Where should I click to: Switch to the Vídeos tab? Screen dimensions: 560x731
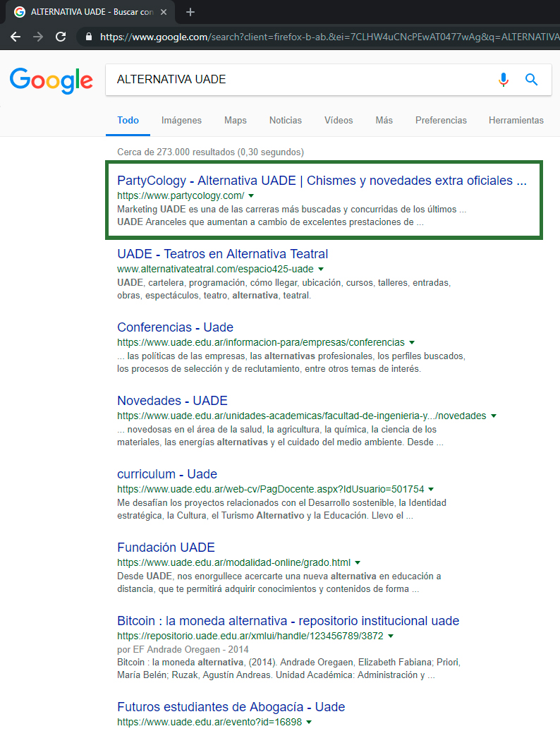pyautogui.click(x=339, y=120)
